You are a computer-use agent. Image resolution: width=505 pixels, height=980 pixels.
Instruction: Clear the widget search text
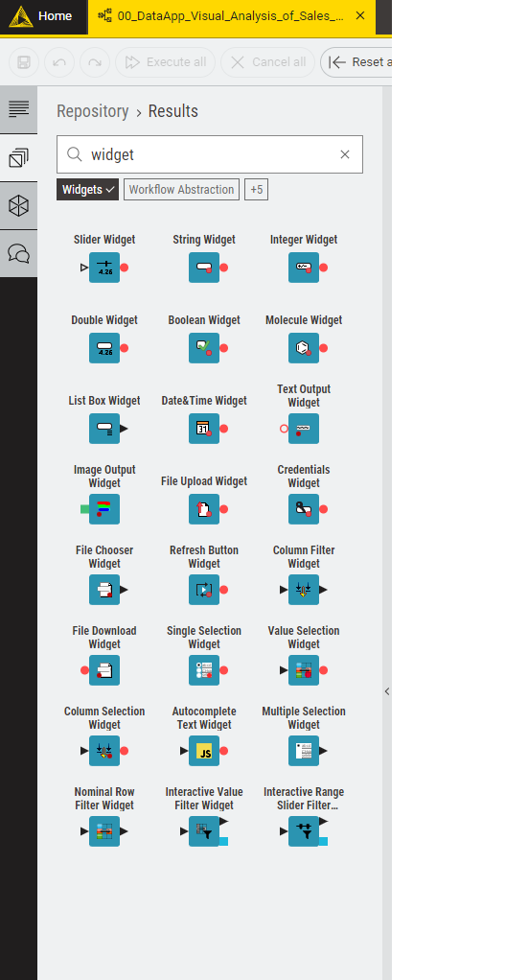tap(345, 154)
